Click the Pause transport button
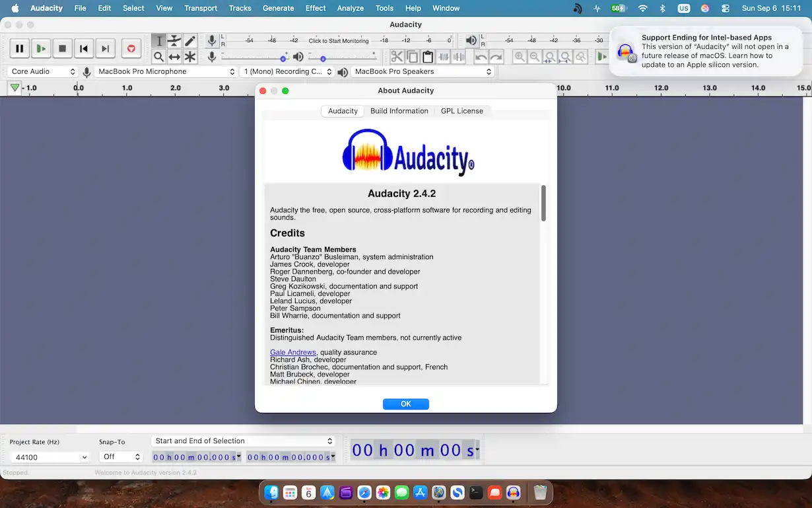 click(20, 48)
